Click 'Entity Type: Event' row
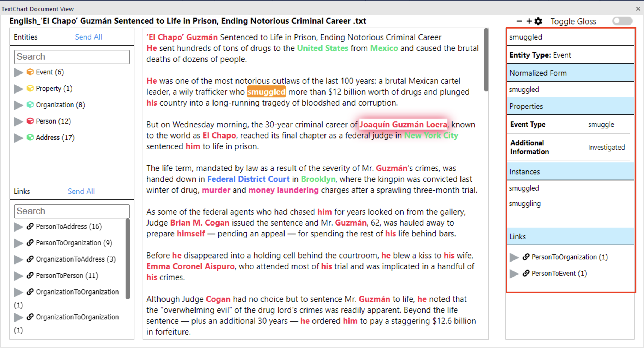 point(571,55)
